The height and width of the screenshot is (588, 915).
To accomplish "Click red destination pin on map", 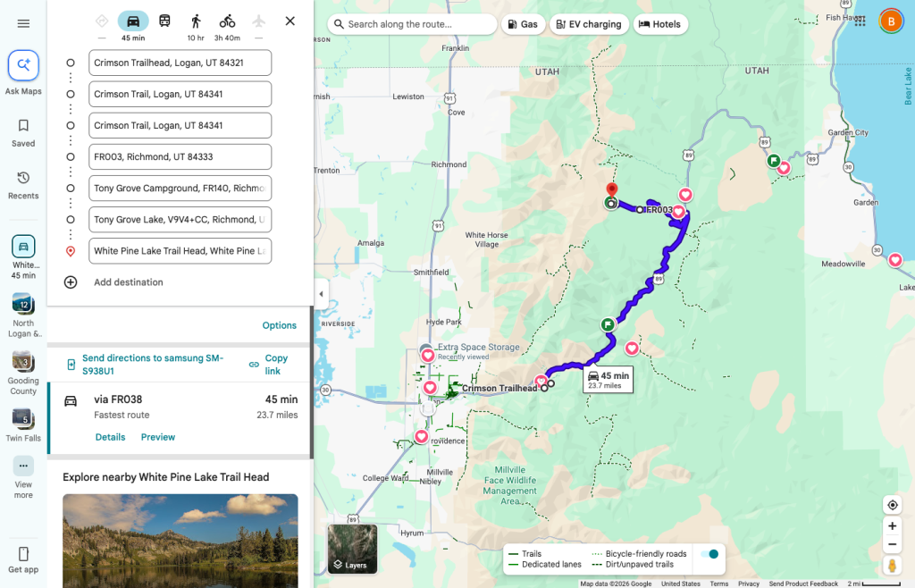I will point(611,190).
